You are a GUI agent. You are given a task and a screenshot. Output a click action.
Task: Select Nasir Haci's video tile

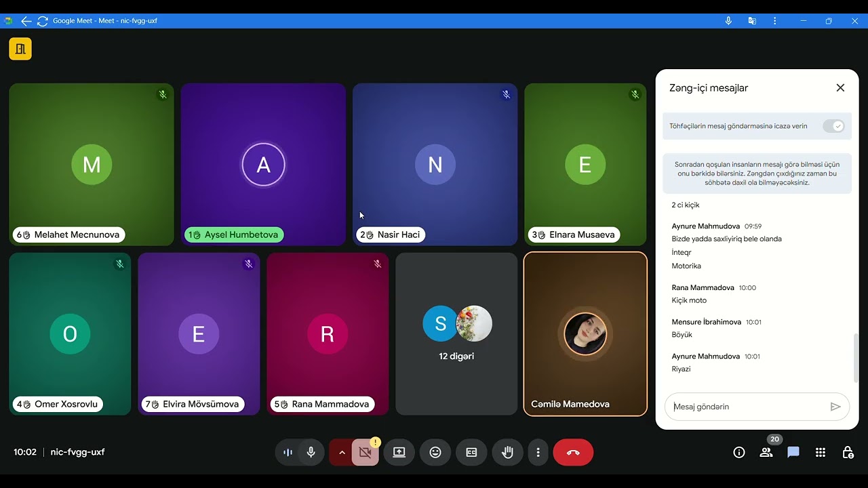pyautogui.click(x=435, y=165)
